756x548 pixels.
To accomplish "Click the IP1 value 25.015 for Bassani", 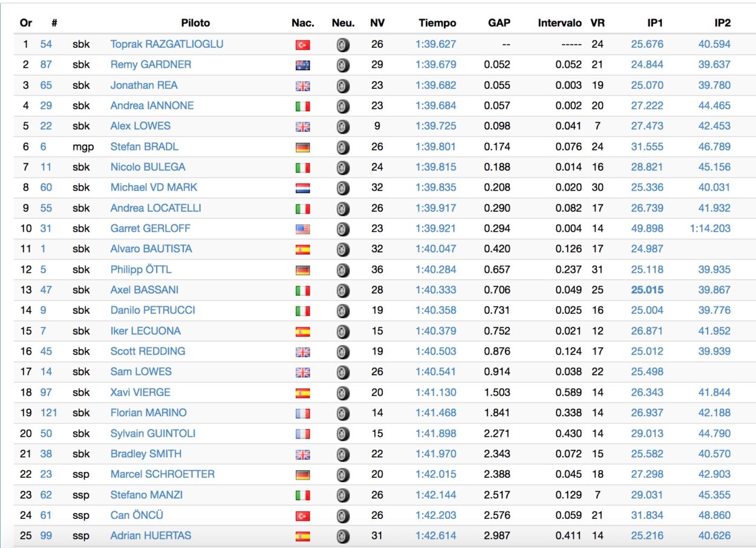I will click(647, 290).
